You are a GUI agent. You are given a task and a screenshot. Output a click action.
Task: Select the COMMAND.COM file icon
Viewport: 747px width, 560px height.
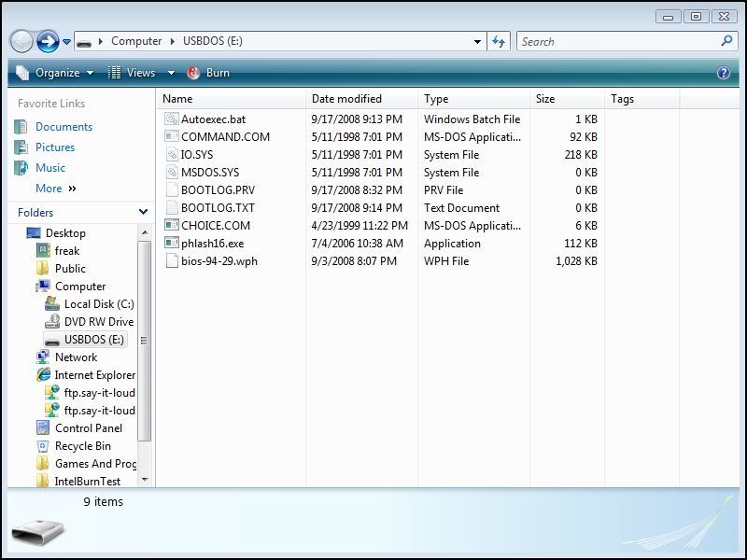[x=172, y=136]
